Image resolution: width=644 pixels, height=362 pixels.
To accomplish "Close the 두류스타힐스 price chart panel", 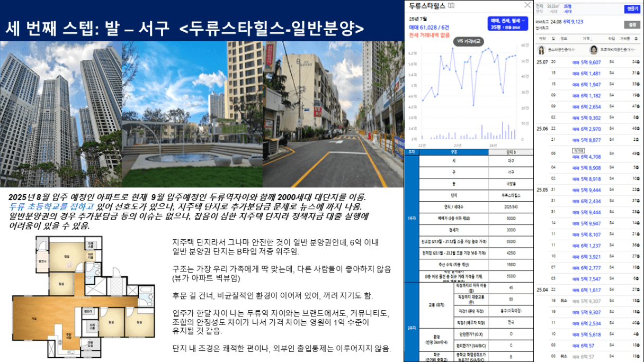I will (527, 5).
